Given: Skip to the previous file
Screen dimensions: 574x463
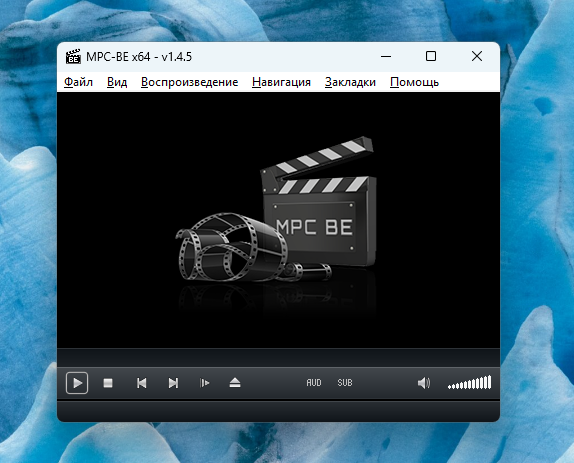Looking at the screenshot, I should [x=142, y=383].
